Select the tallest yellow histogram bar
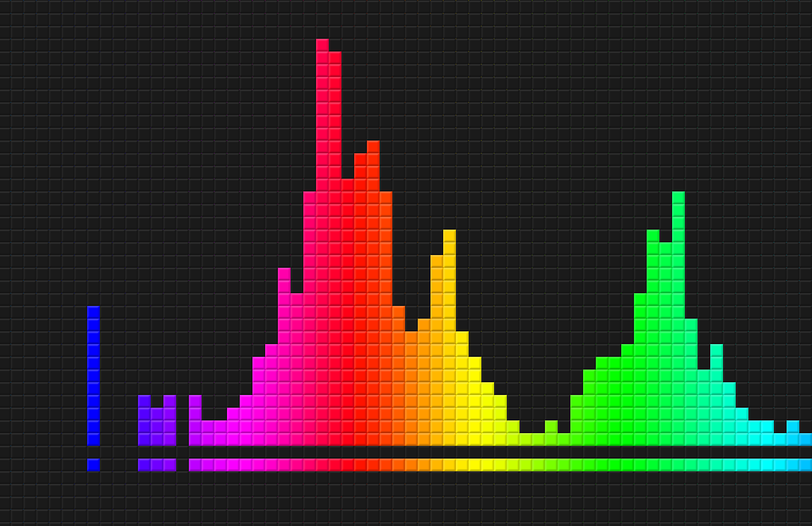 [450, 338]
